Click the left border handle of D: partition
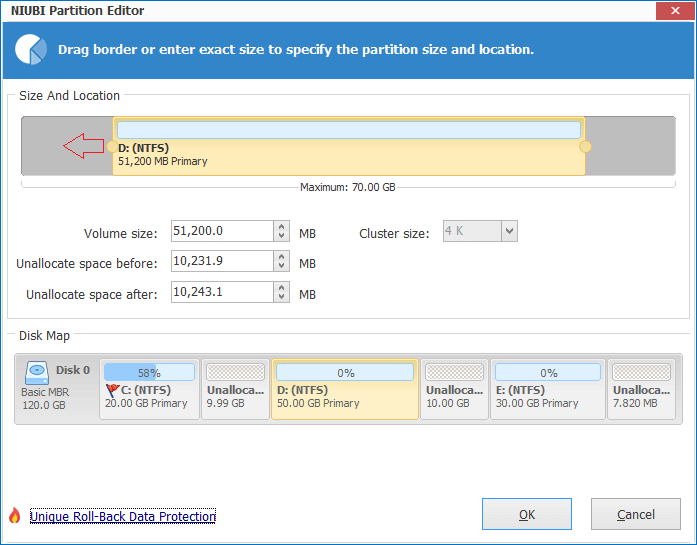The width and height of the screenshot is (697, 545). click(112, 146)
